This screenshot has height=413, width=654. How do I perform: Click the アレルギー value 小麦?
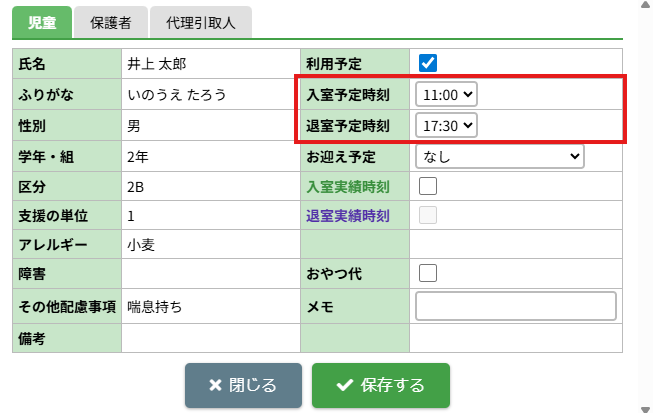click(x=140, y=245)
